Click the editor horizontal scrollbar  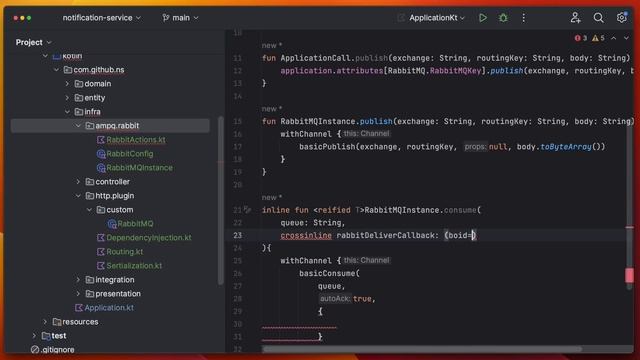(x=422, y=349)
